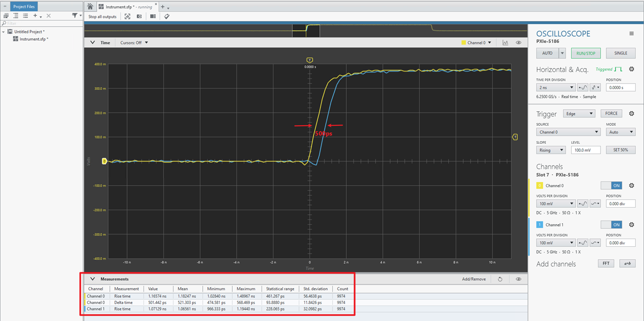Image resolution: width=644 pixels, height=321 pixels.
Task: Click the SINGLE button
Action: pyautogui.click(x=621, y=53)
